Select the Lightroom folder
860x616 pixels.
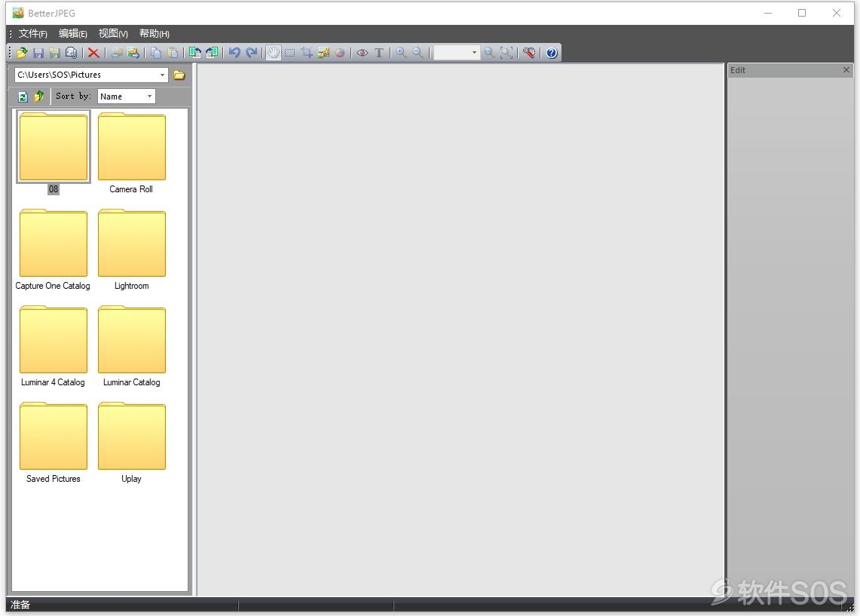(132, 250)
